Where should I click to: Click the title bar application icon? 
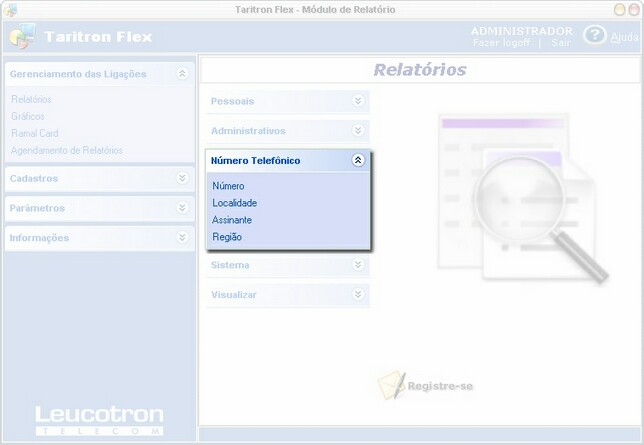(10, 10)
